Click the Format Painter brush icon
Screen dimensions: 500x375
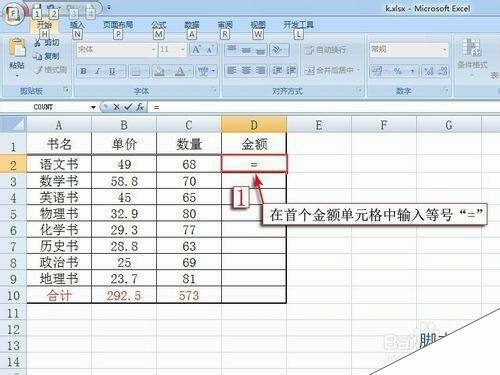[x=39, y=70]
